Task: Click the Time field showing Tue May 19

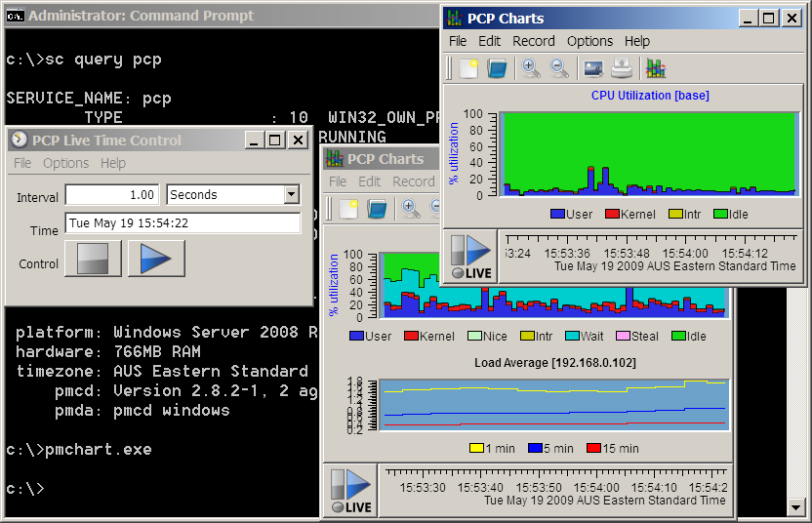Action: 183,223
